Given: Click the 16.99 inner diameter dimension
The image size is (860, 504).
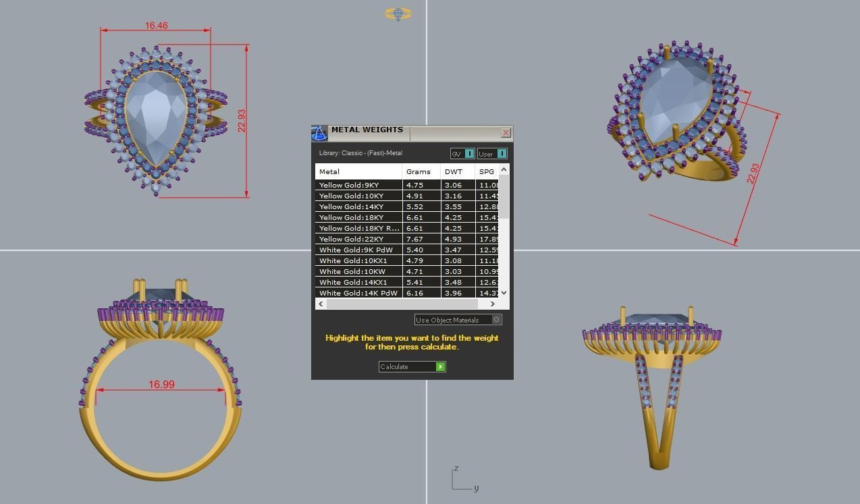Looking at the screenshot, I should [161, 385].
